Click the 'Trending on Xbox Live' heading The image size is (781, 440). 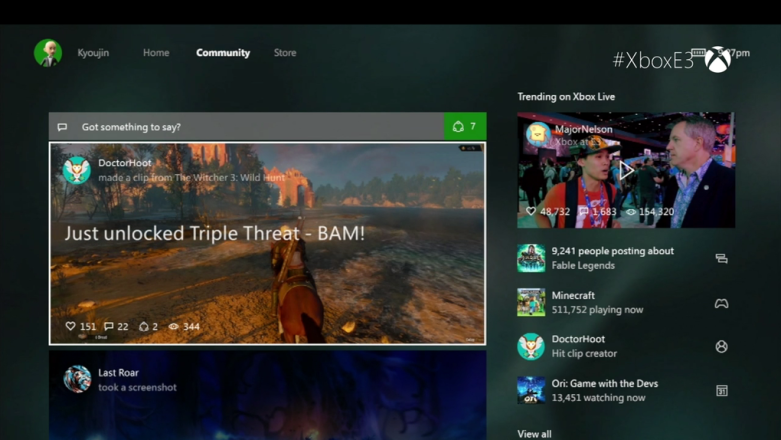[566, 97]
